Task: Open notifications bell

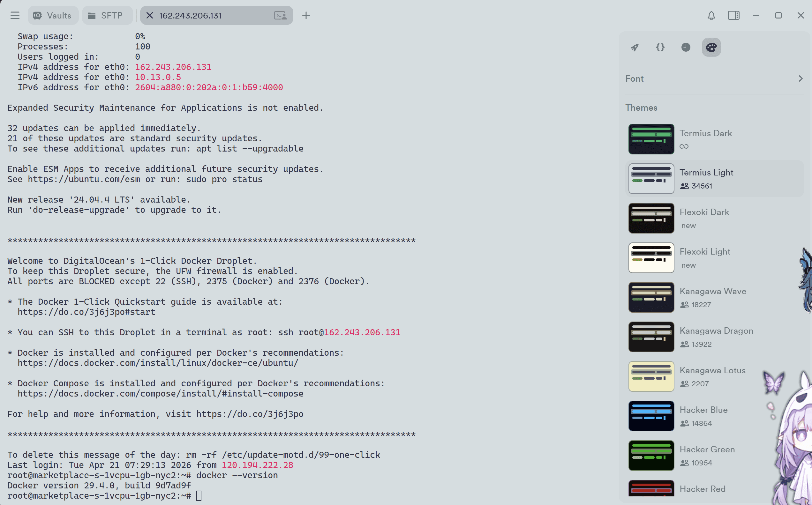Action: pyautogui.click(x=711, y=15)
